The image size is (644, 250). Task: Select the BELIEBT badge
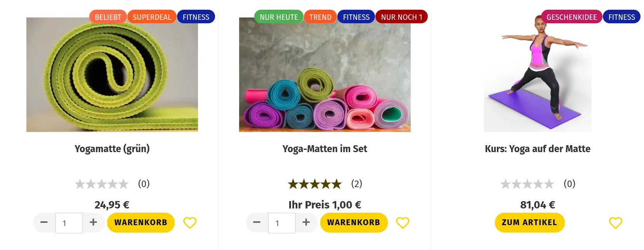click(x=108, y=17)
